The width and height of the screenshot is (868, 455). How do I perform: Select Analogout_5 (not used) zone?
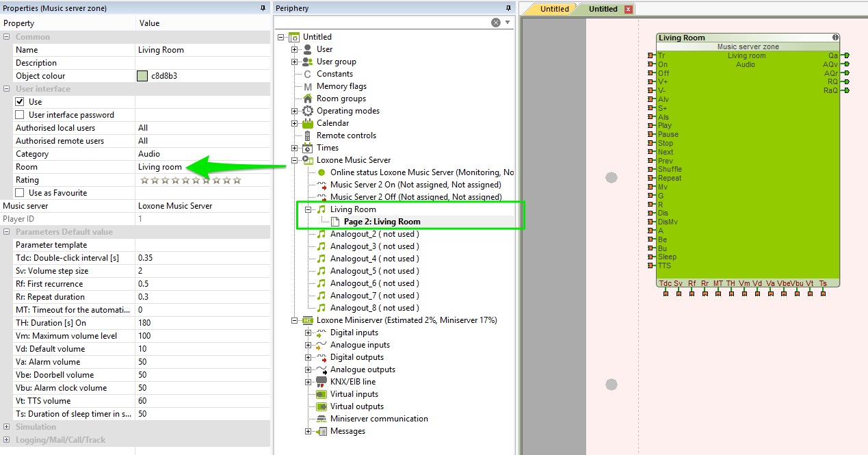(374, 271)
